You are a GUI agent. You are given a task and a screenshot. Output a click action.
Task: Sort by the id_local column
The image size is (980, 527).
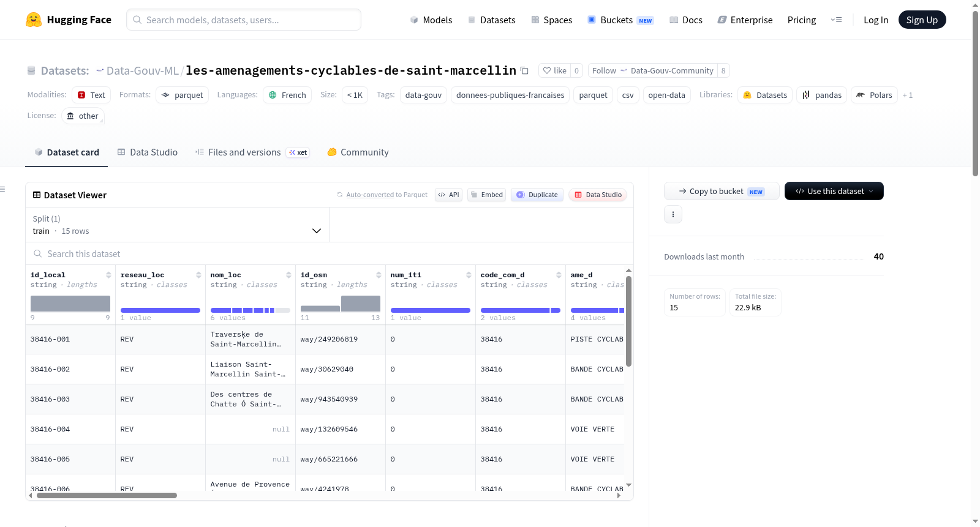point(108,275)
